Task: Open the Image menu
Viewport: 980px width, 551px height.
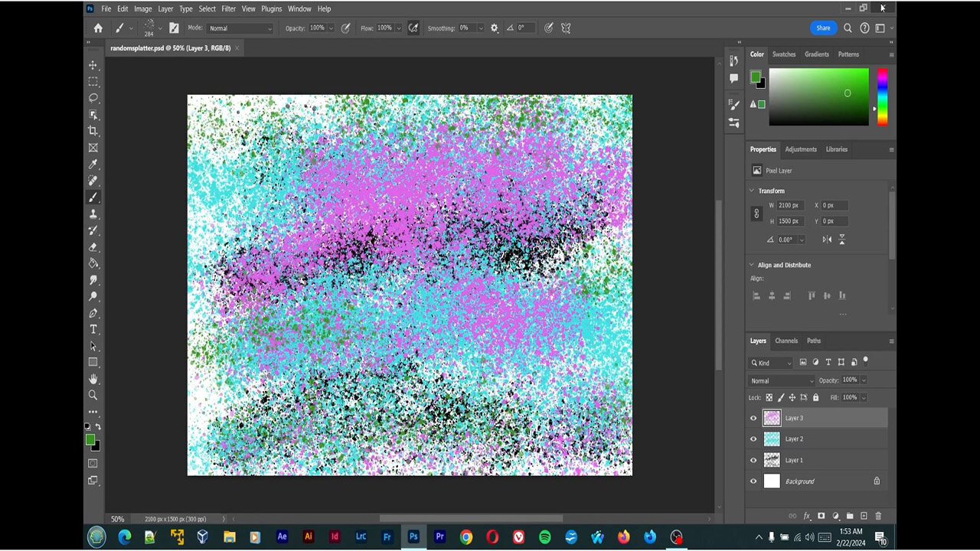Action: (143, 9)
